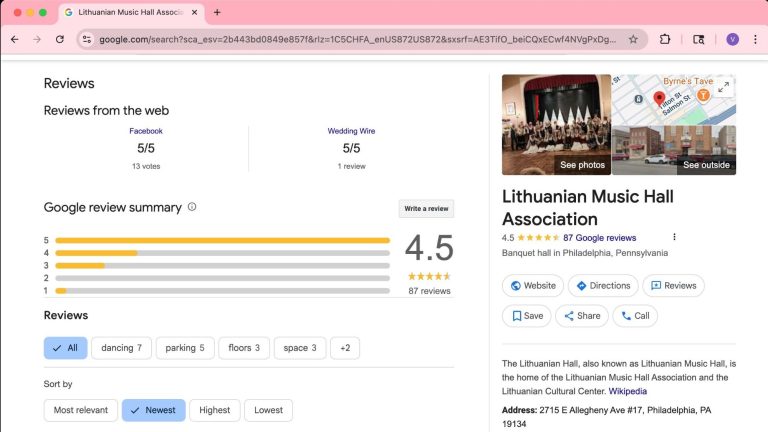Image resolution: width=768 pixels, height=432 pixels.
Task: Filter reviews by dancing
Action: 121,348
